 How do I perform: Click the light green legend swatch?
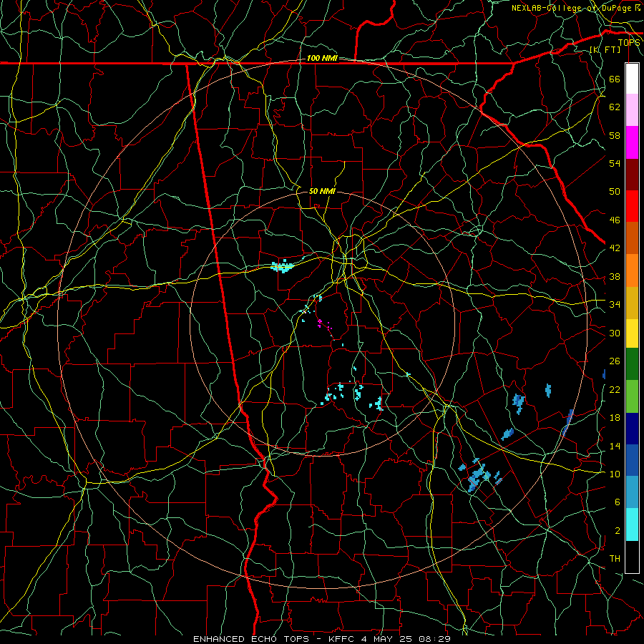(x=632, y=396)
